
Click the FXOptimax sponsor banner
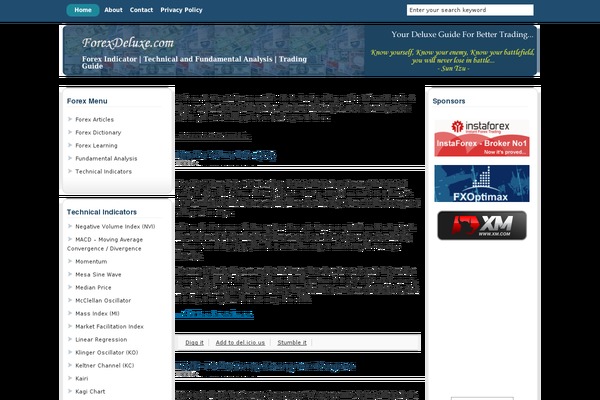coord(482,183)
